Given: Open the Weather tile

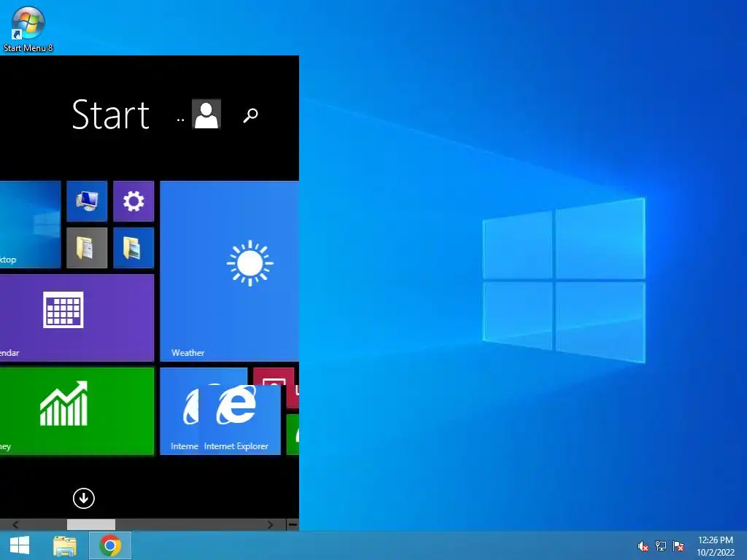Looking at the screenshot, I should pos(230,271).
